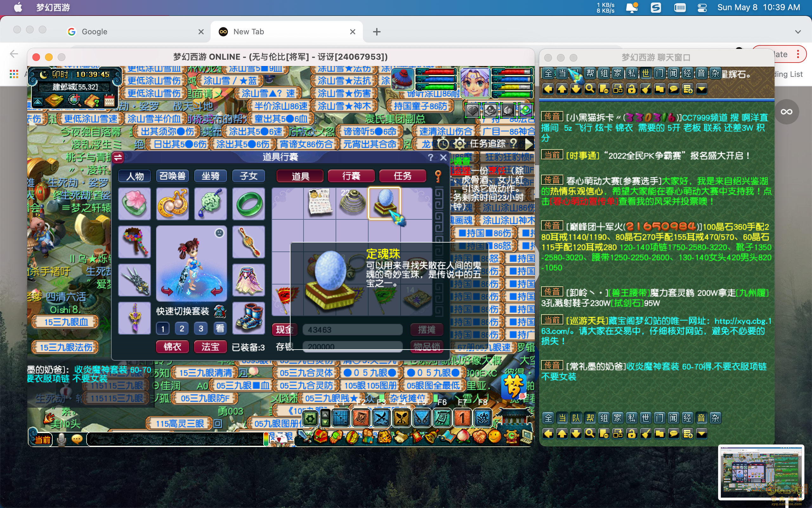Activate the F7 number one skill slot
This screenshot has width=812, height=508.
[x=462, y=418]
